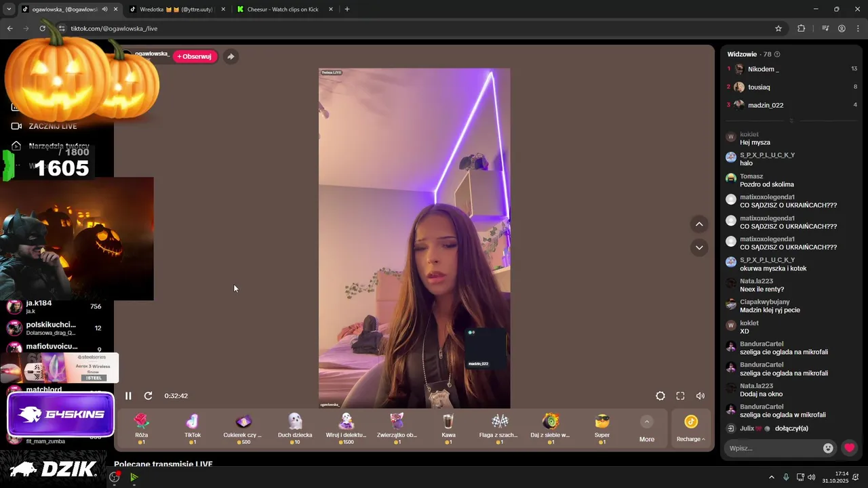Mute audio on ogawlowska_ tab speaker

pos(104,9)
